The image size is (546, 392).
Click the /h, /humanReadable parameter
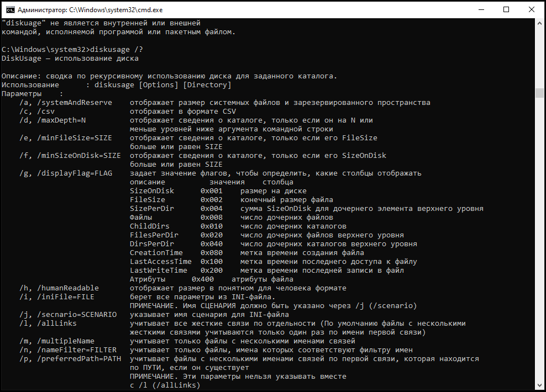pyautogui.click(x=59, y=288)
